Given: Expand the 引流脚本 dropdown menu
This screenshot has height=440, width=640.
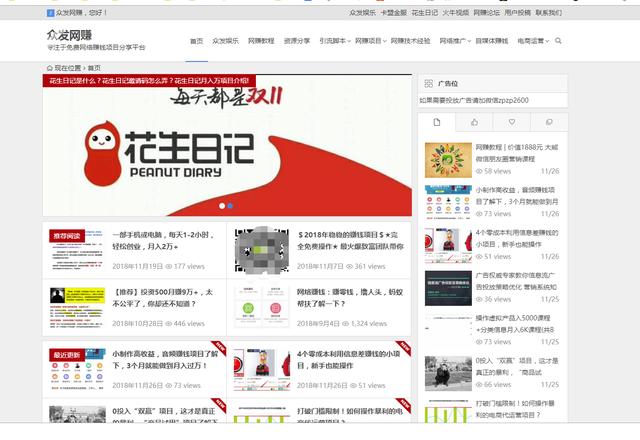Looking at the screenshot, I should [x=335, y=41].
